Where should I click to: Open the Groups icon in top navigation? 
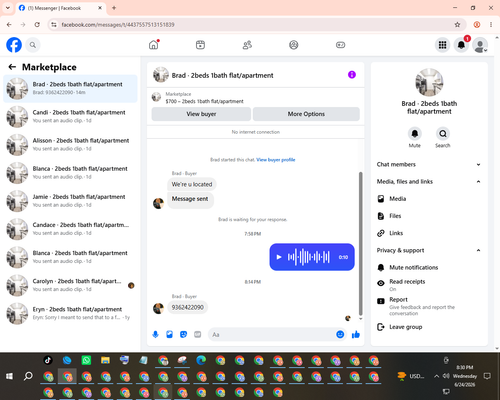pyautogui.click(x=294, y=45)
